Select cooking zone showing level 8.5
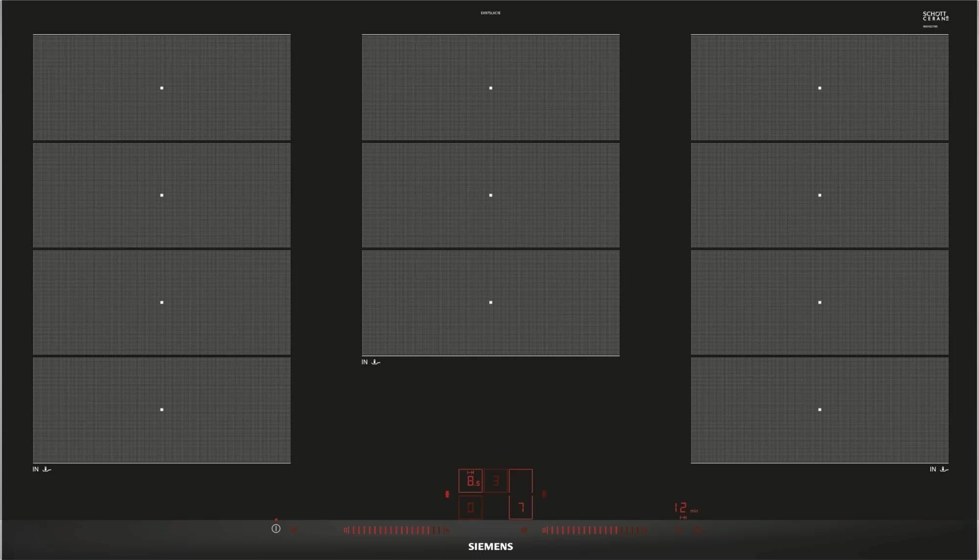The height and width of the screenshot is (560, 979). tap(470, 481)
